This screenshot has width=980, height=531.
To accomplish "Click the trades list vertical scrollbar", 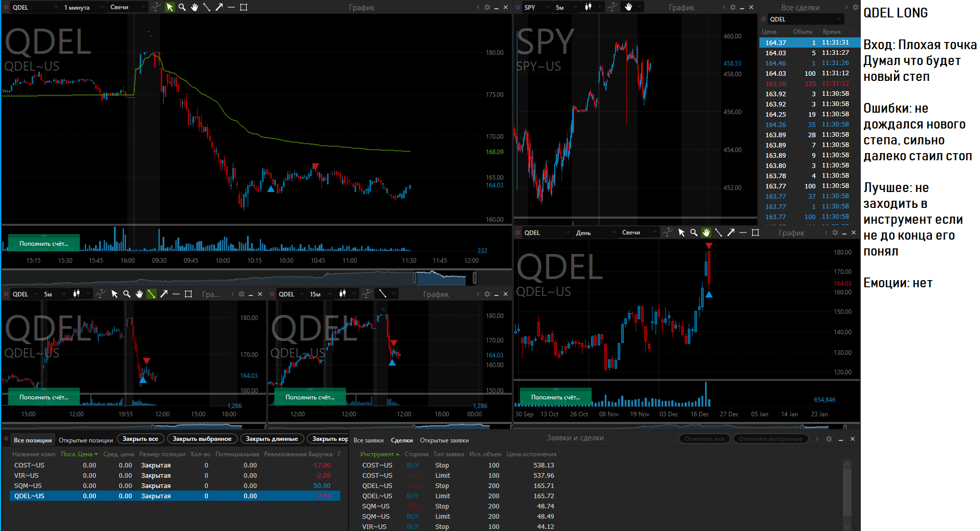I will click(847, 494).
